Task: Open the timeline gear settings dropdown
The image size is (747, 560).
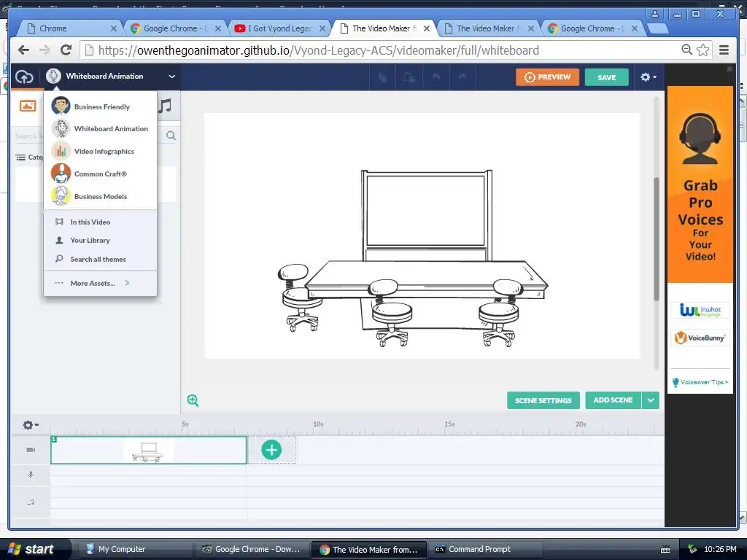Action: click(31, 425)
